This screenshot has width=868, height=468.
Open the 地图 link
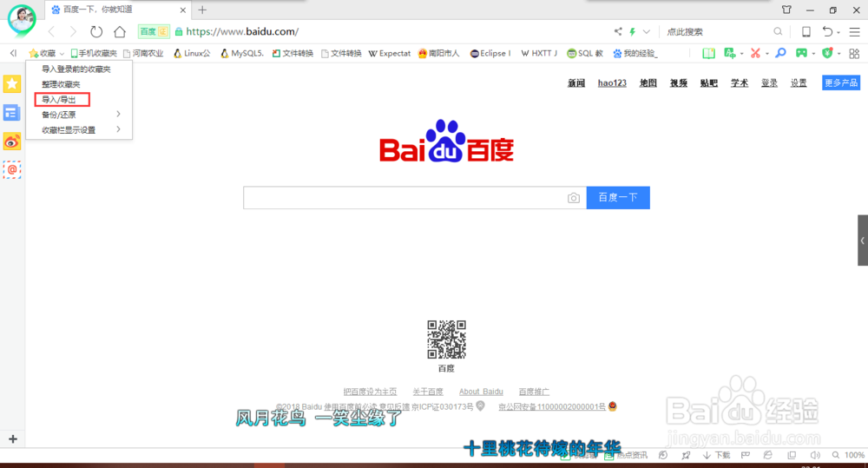648,83
